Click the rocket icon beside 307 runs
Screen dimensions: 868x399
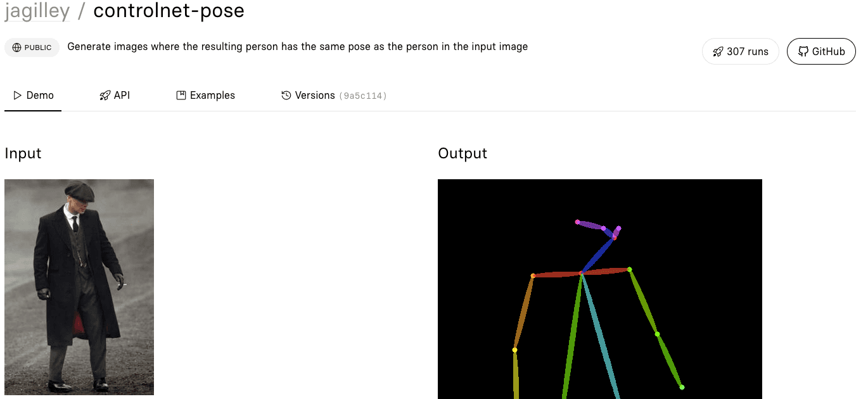pyautogui.click(x=718, y=52)
